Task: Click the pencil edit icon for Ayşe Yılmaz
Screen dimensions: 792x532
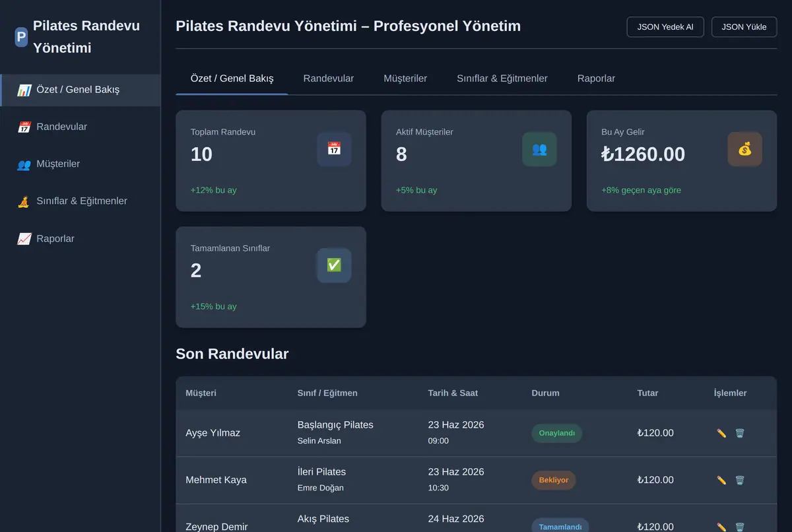Action: point(721,433)
